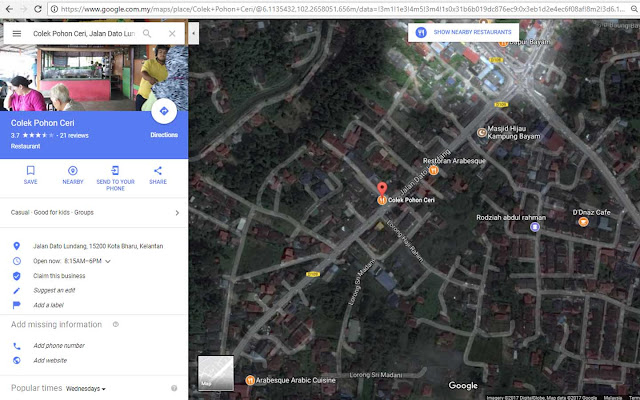Click the phone icon
This screenshot has height=400, width=640.
tap(17, 346)
